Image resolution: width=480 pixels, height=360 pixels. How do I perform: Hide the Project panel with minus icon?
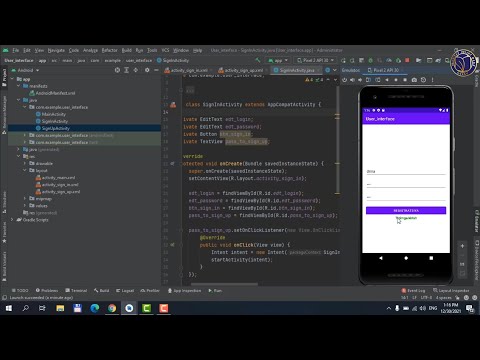(x=156, y=70)
